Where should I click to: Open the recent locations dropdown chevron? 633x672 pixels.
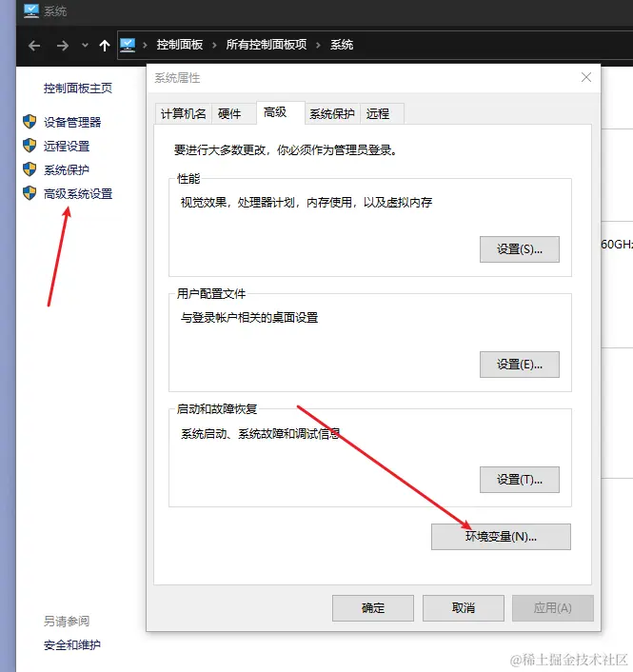85,45
